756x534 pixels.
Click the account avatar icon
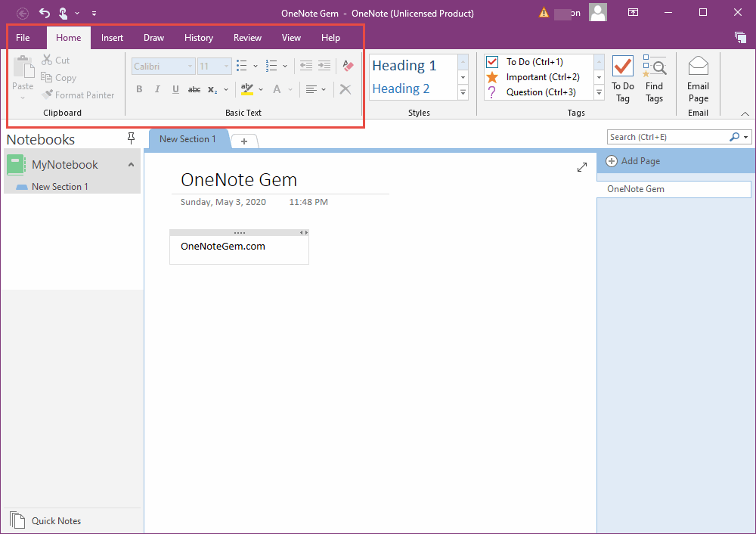(x=598, y=13)
